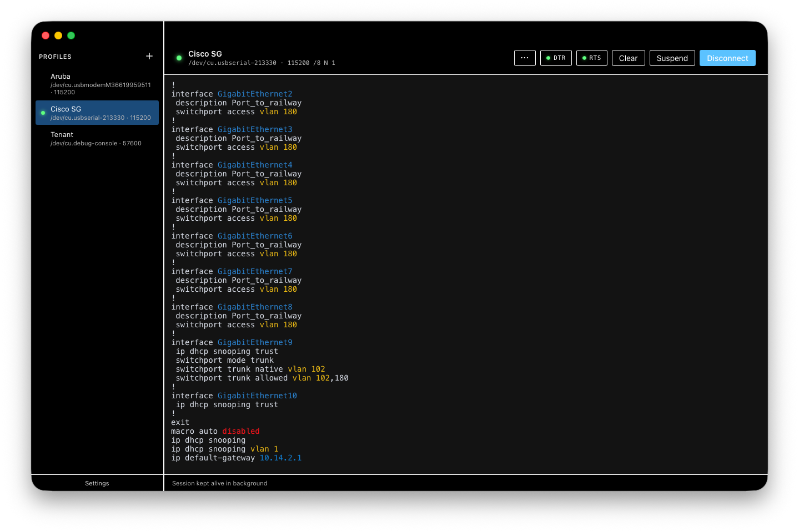Screen dimensions: 799x532
Task: Suspend the Cisco SG session
Action: [672, 58]
